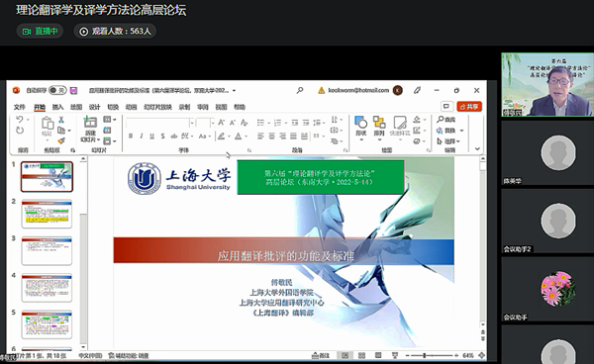This screenshot has height=364, width=594.
Task: Click the orange 共享 share button
Action: [469, 107]
